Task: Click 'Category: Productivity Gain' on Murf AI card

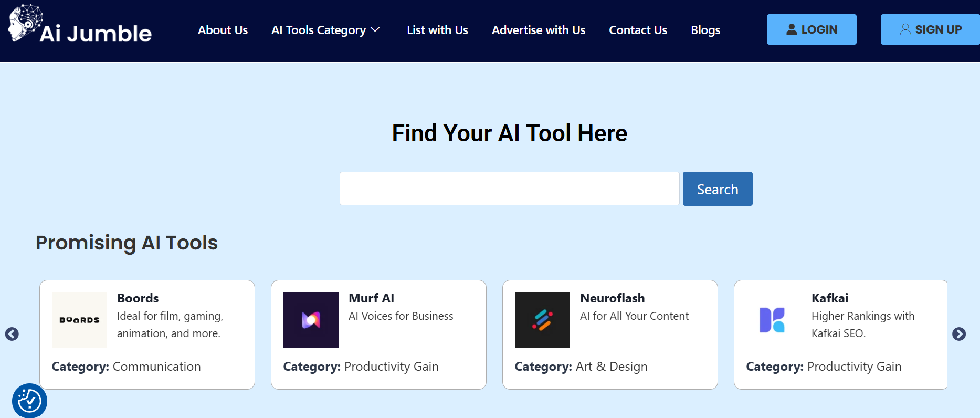Action: tap(361, 367)
